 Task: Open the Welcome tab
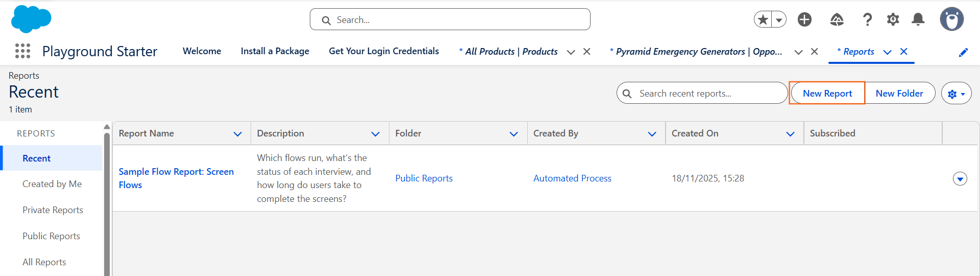[x=202, y=51]
